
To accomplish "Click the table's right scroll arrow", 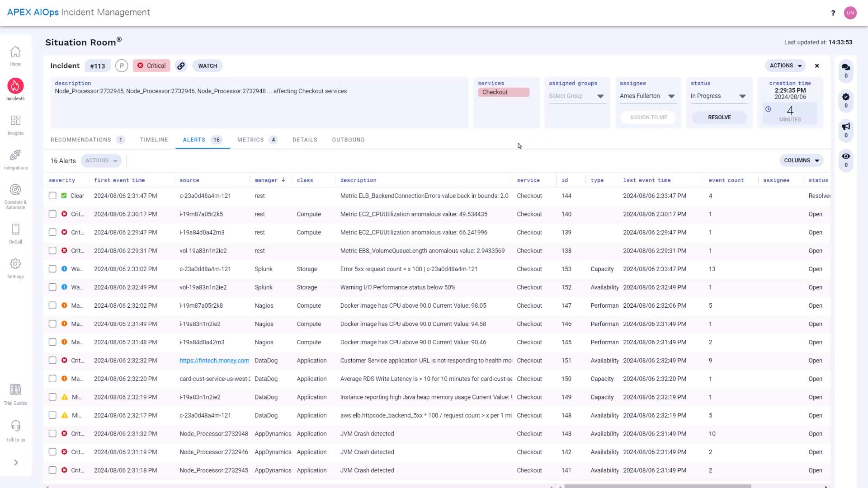I will pyautogui.click(x=826, y=486).
